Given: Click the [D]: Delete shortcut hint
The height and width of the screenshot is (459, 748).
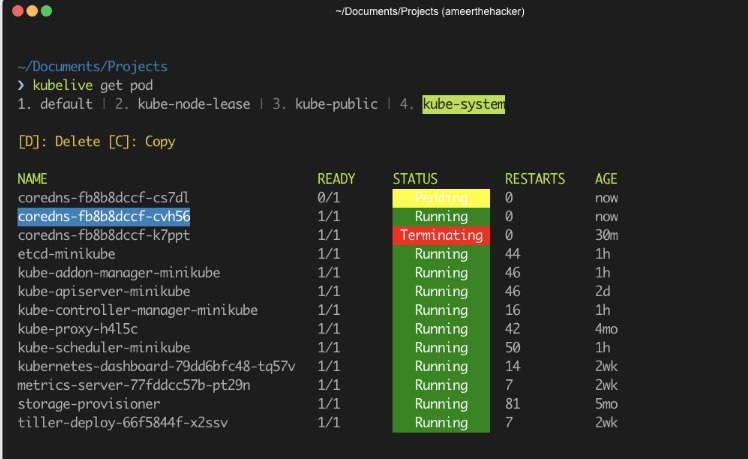Looking at the screenshot, I should click(59, 142).
